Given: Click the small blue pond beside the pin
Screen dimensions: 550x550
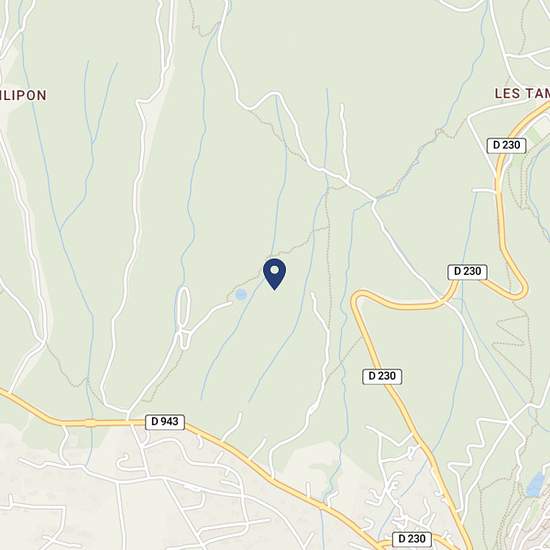Looking at the screenshot, I should [x=241, y=294].
